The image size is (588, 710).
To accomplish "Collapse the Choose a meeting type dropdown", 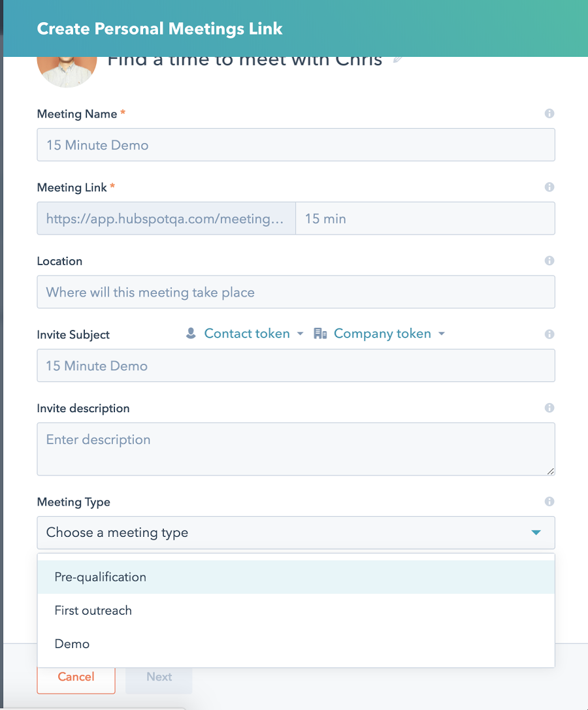I will pyautogui.click(x=296, y=532).
